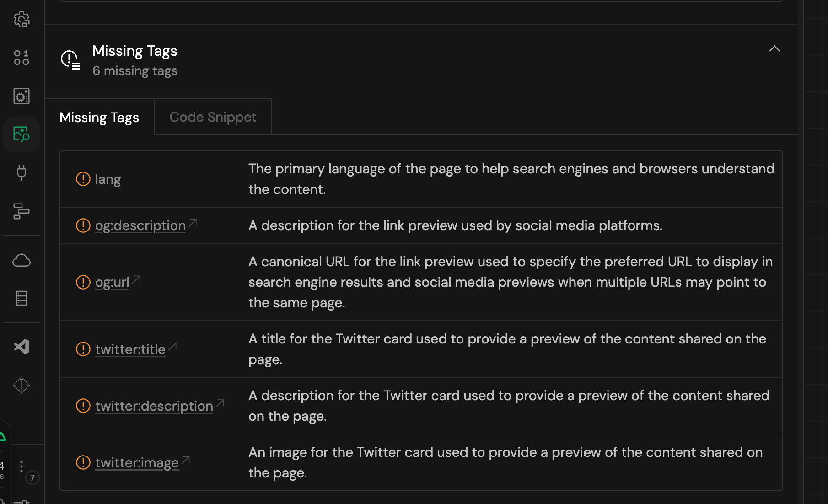828x504 pixels.
Task: Open the diamond-shaped inspect icon in sidebar
Action: (22, 385)
